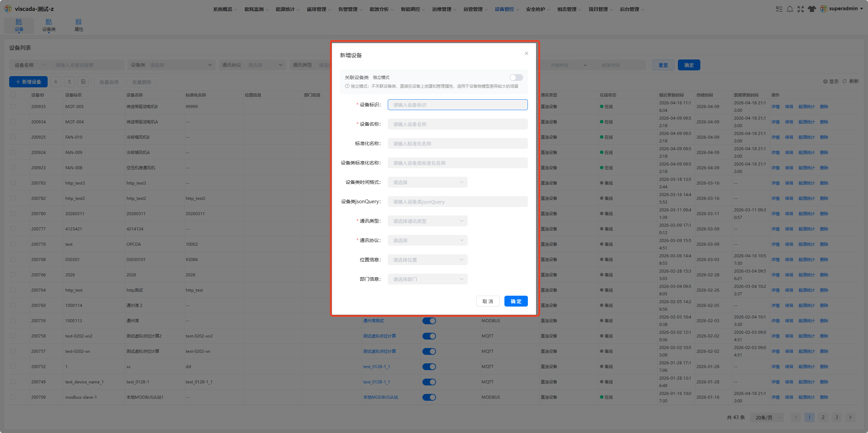The width and height of the screenshot is (868, 433).
Task: Check the row checkbox for device 200935
Action: (13, 106)
